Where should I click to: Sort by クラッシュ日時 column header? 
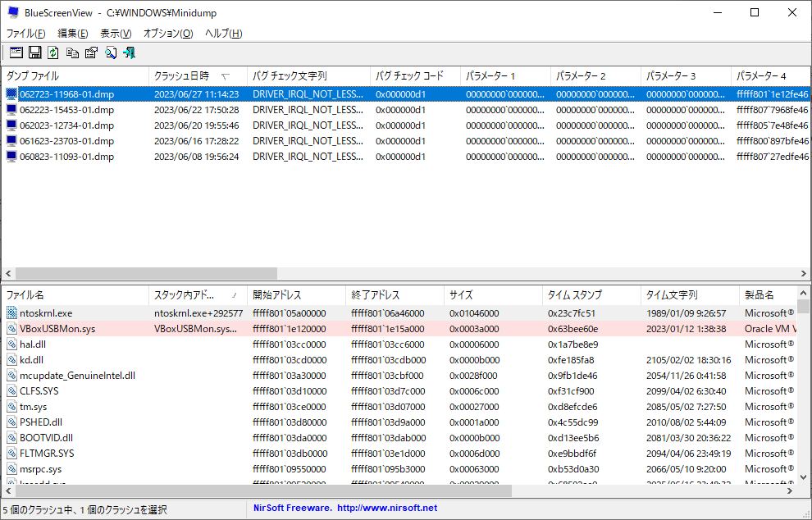click(182, 76)
